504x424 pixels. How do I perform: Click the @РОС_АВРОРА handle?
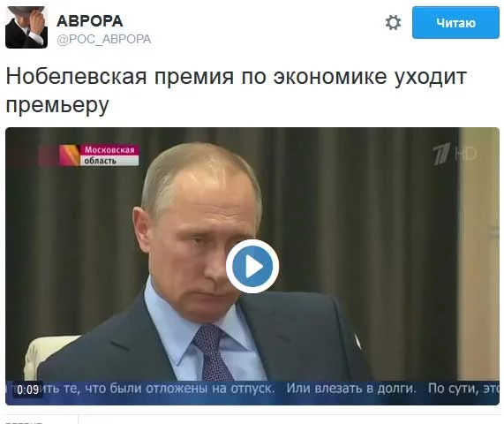coord(104,39)
